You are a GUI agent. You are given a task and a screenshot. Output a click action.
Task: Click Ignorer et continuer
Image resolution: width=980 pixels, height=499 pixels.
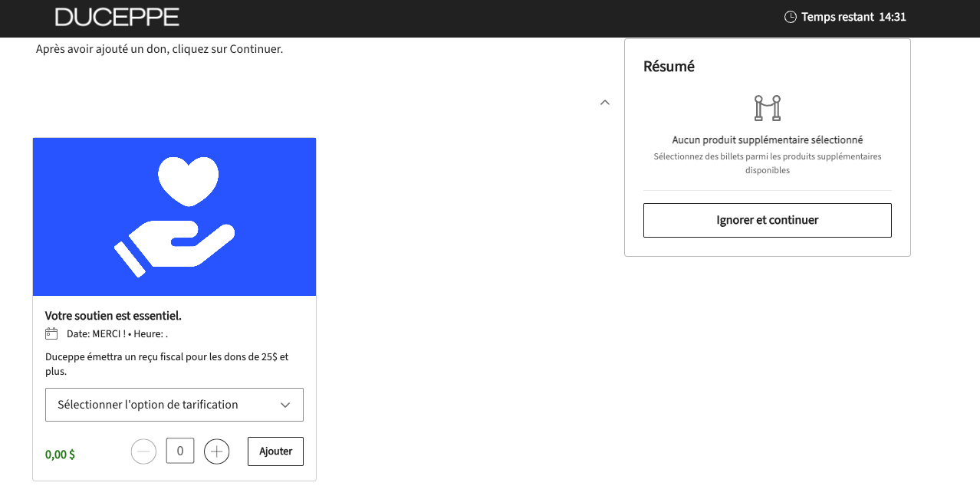pyautogui.click(x=767, y=220)
